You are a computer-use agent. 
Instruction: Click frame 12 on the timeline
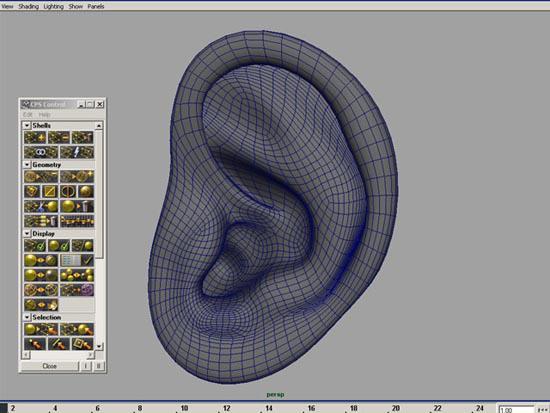(x=227, y=408)
